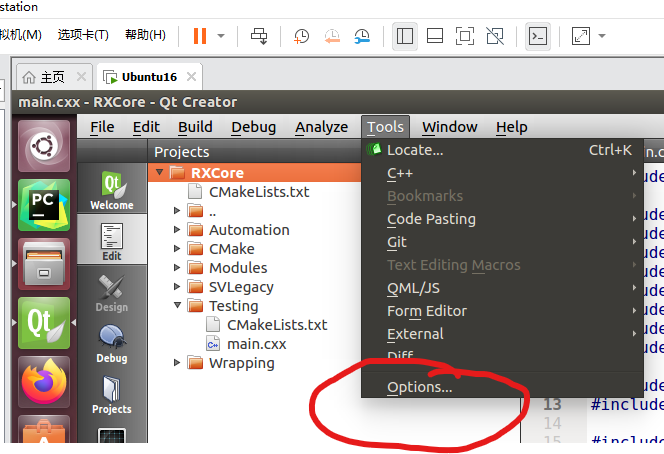Switch to Debug mode with bug icon
Image resolution: width=664 pixels, height=454 pixels.
[x=112, y=343]
